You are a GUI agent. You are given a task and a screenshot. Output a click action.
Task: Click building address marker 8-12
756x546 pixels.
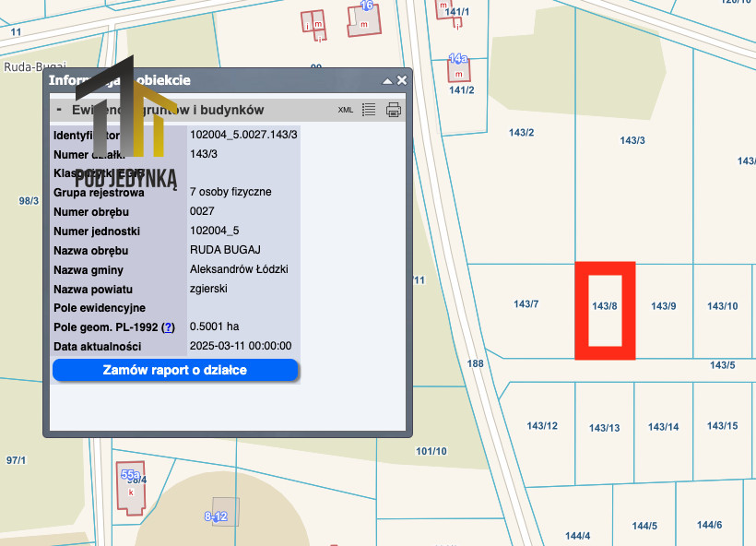coord(216,516)
